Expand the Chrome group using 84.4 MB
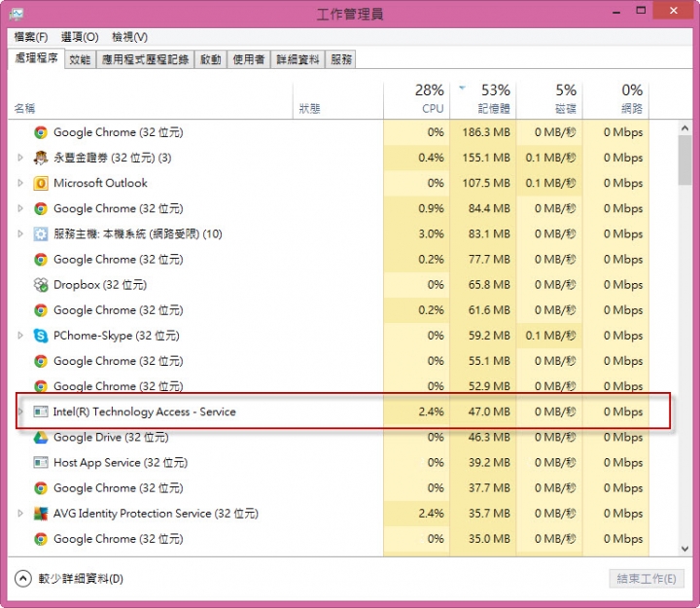This screenshot has height=608, width=700. coord(20,208)
